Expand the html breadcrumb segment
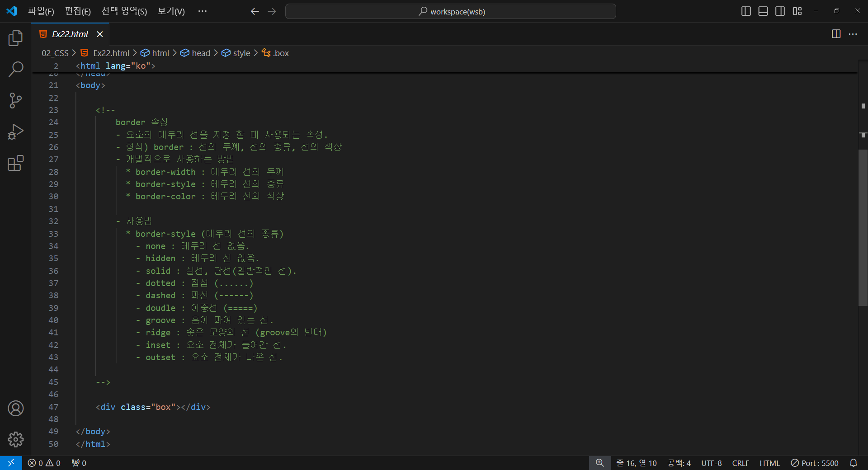The height and width of the screenshot is (470, 868). point(155,53)
